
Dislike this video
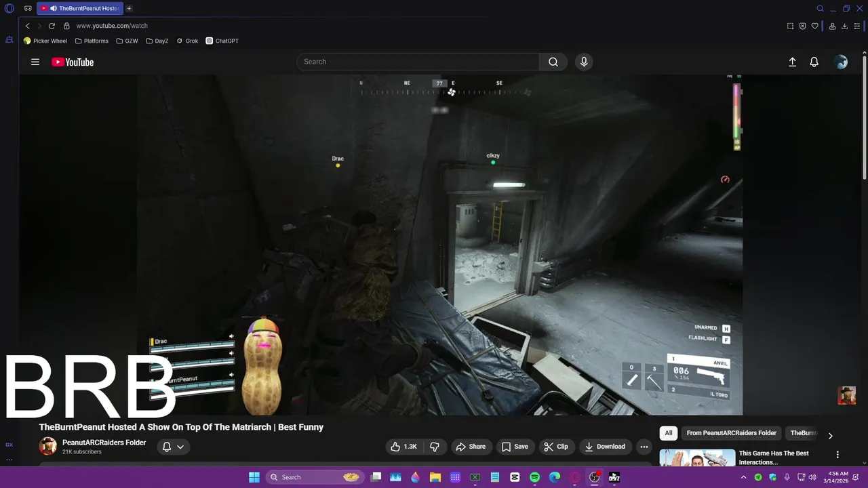435,447
